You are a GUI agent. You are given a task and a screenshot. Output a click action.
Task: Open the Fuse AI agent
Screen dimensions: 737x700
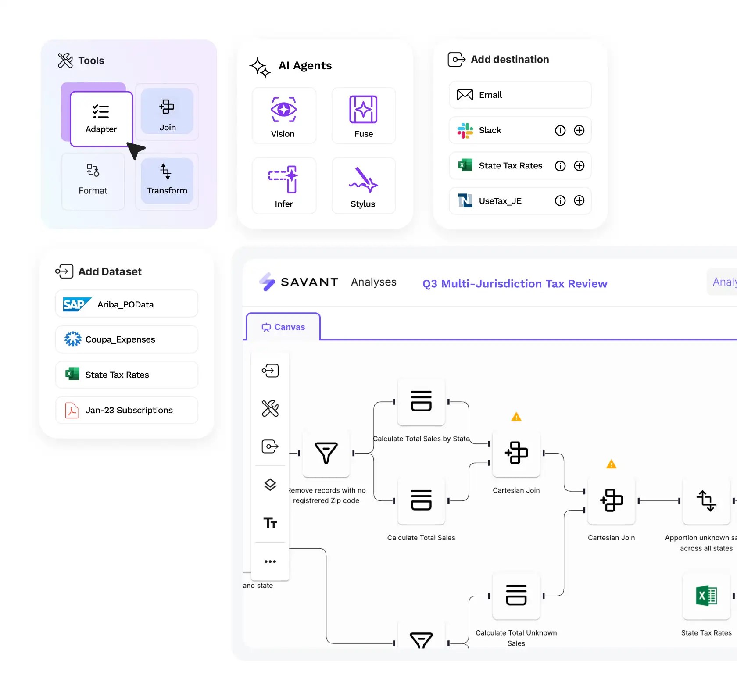pyautogui.click(x=363, y=115)
